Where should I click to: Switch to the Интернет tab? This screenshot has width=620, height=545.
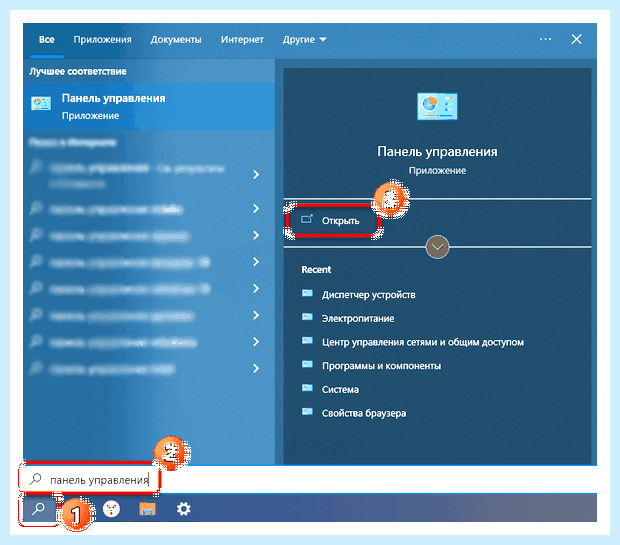[x=242, y=40]
